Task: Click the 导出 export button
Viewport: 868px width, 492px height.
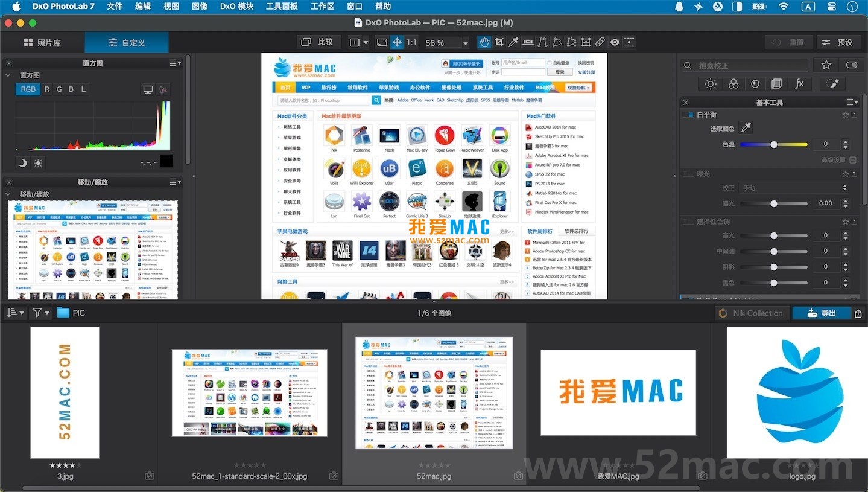Action: point(820,313)
